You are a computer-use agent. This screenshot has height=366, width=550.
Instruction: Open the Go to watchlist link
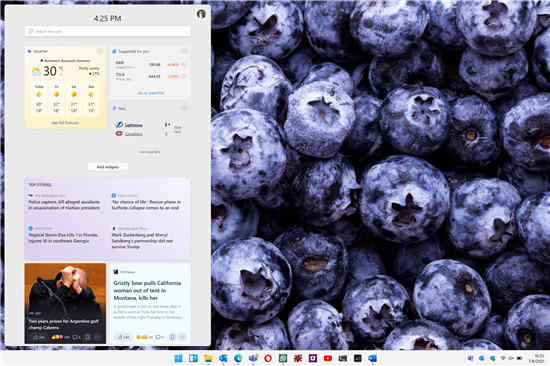coord(151,93)
